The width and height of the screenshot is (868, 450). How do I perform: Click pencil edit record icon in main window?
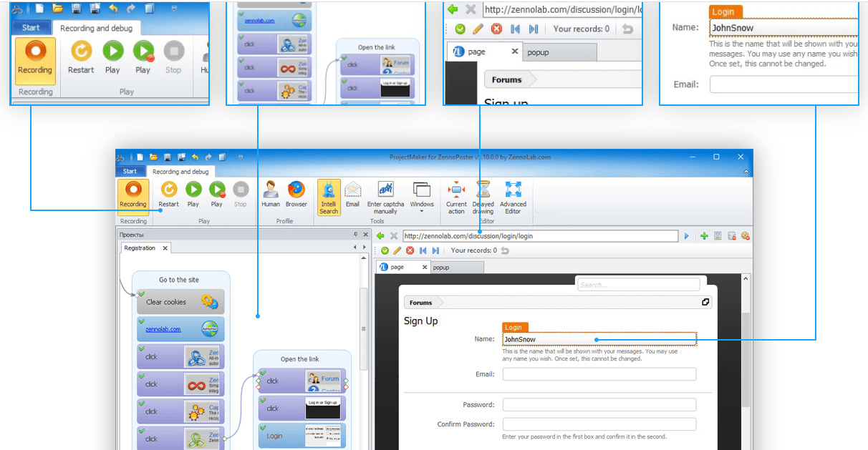point(397,250)
